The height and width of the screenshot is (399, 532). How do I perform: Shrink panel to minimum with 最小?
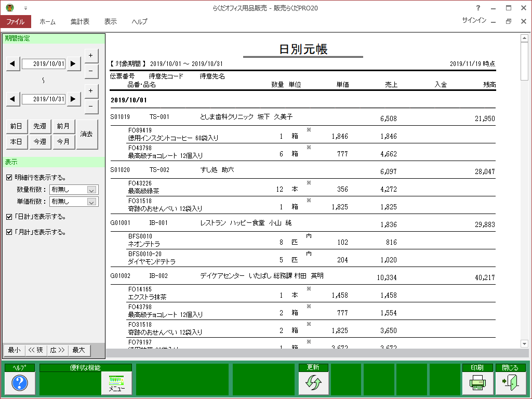14,350
